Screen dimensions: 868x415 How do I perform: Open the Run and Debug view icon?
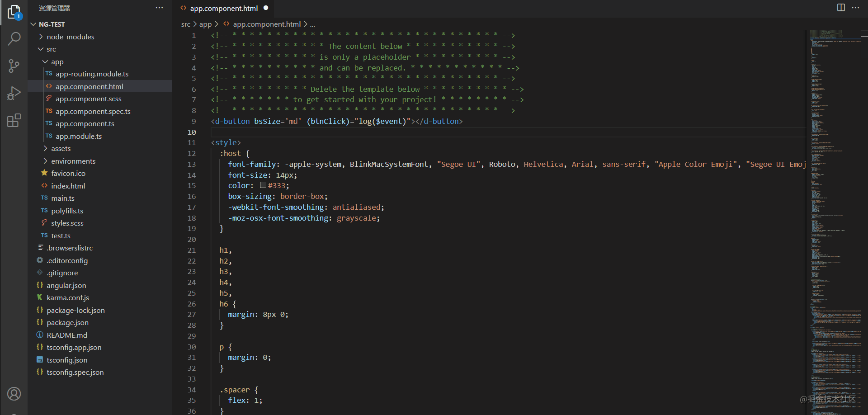[14, 93]
